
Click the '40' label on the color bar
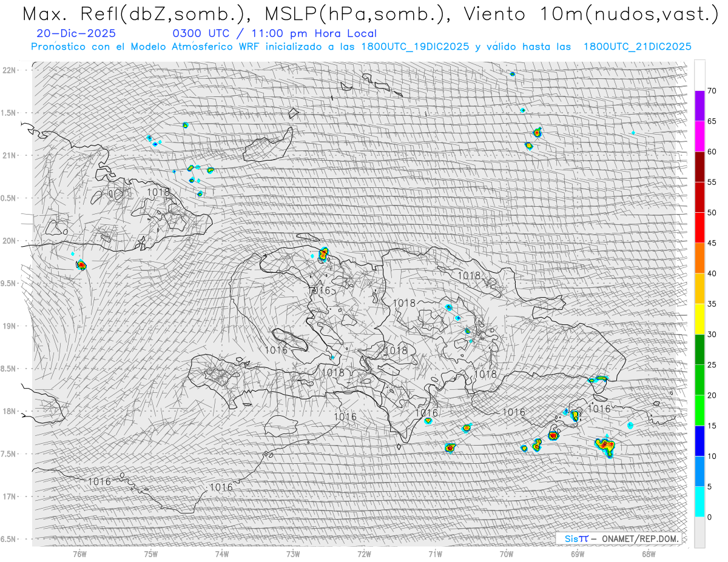click(712, 273)
